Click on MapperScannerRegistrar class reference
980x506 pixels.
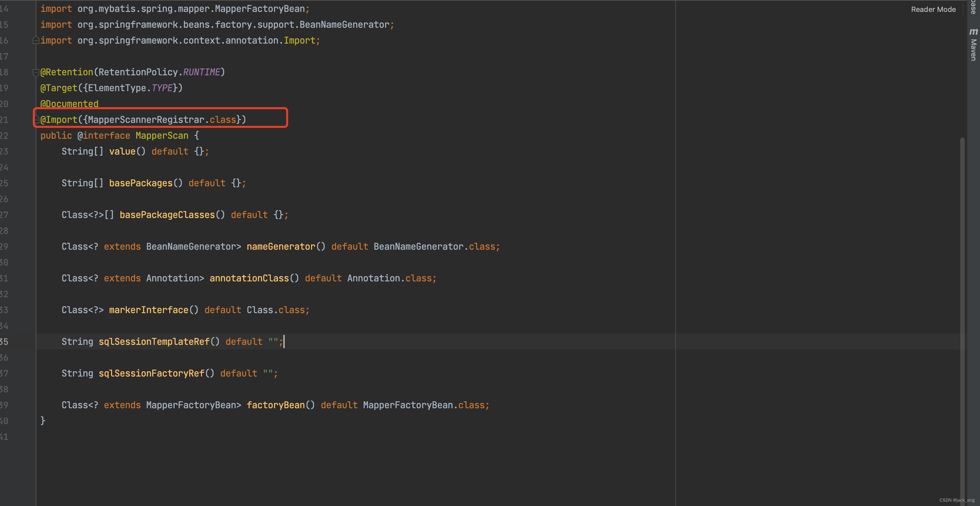[146, 120]
